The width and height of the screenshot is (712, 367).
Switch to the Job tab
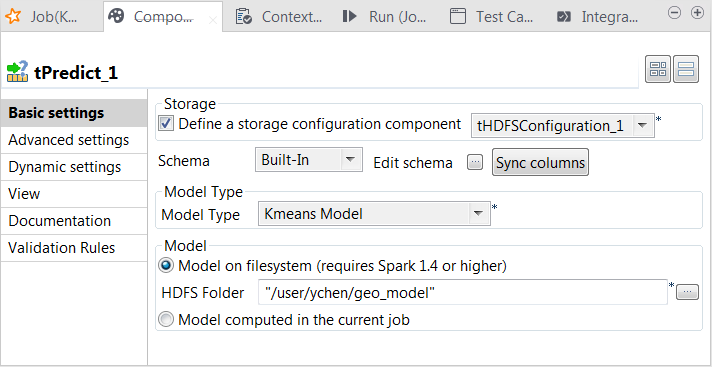click(x=43, y=17)
